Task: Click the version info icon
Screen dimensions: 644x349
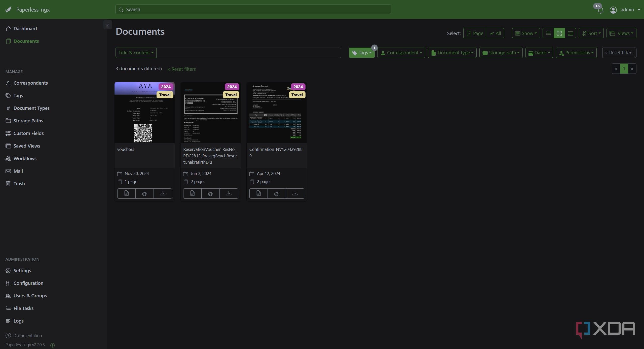Action: pyautogui.click(x=52, y=345)
